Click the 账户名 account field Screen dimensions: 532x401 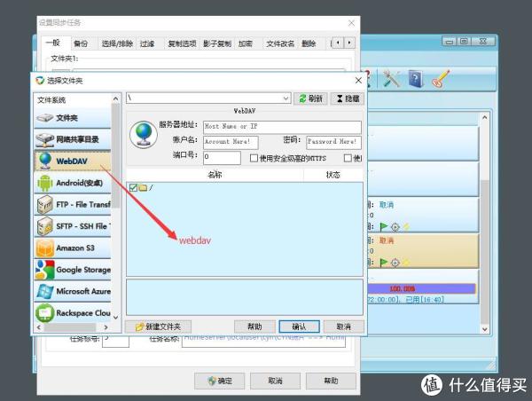pyautogui.click(x=231, y=142)
